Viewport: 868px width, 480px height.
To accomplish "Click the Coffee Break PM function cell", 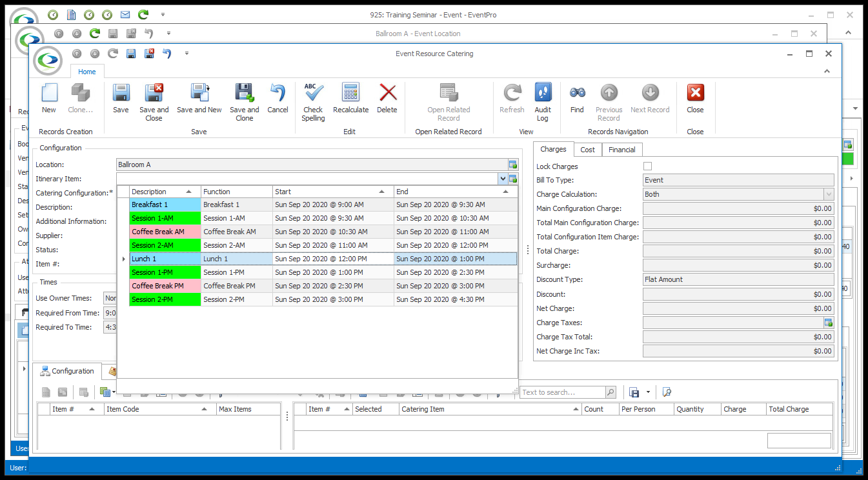I will coord(237,286).
